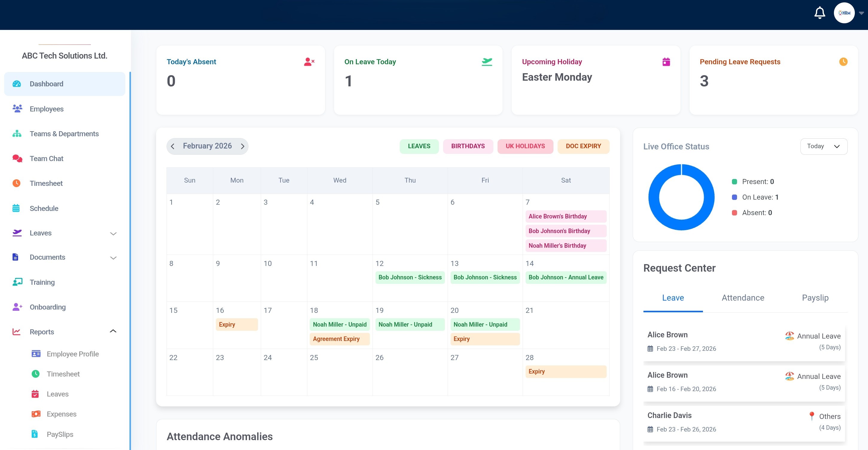
Task: Open Employee Profile report link
Action: click(x=72, y=354)
